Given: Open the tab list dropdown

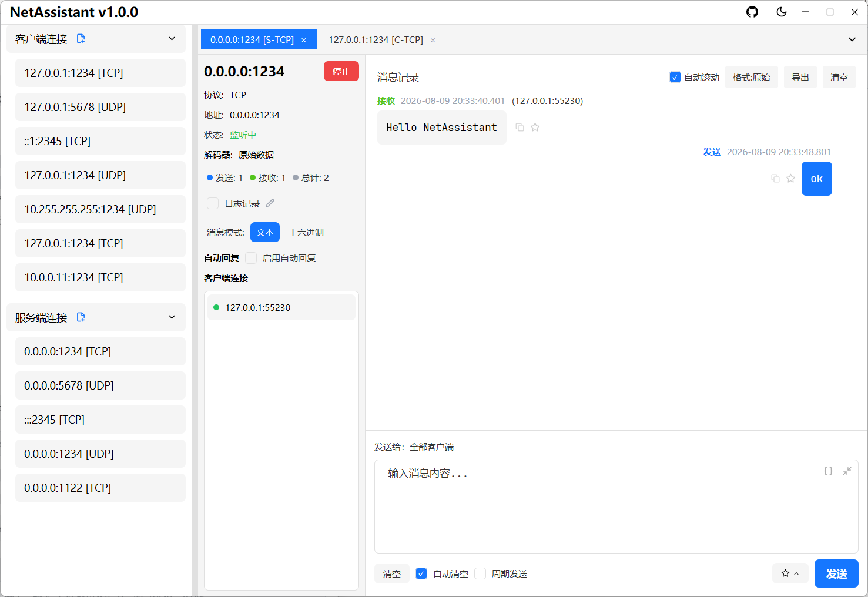Looking at the screenshot, I should [x=852, y=39].
